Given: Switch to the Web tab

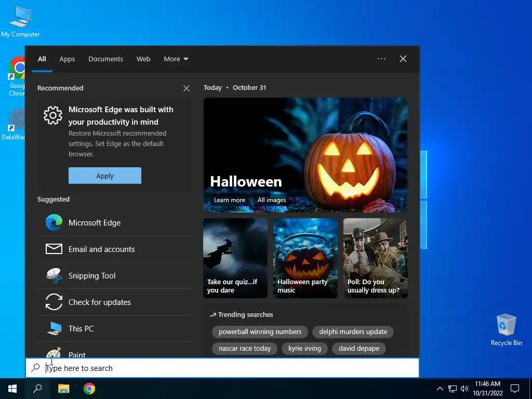Looking at the screenshot, I should coord(143,59).
